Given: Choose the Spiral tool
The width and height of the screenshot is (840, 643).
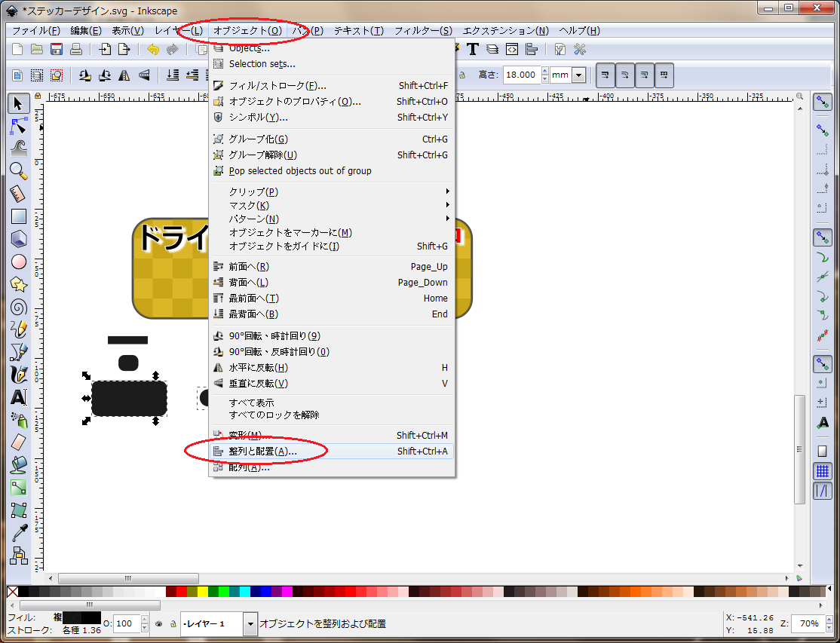Looking at the screenshot, I should pos(18,307).
